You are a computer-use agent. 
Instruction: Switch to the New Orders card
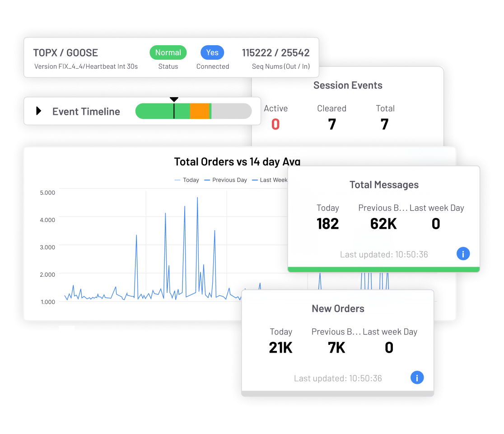[x=338, y=309]
